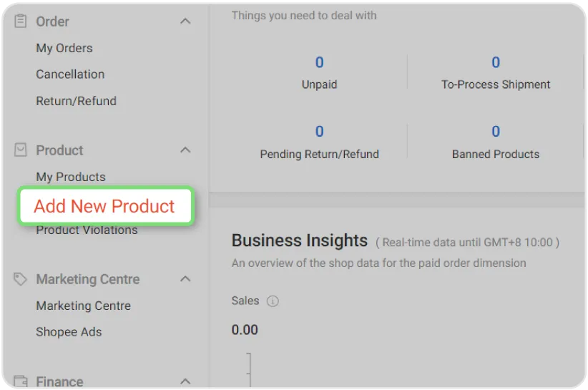The width and height of the screenshot is (588, 390).
Task: View Unpaid orders count
Action: click(x=319, y=63)
